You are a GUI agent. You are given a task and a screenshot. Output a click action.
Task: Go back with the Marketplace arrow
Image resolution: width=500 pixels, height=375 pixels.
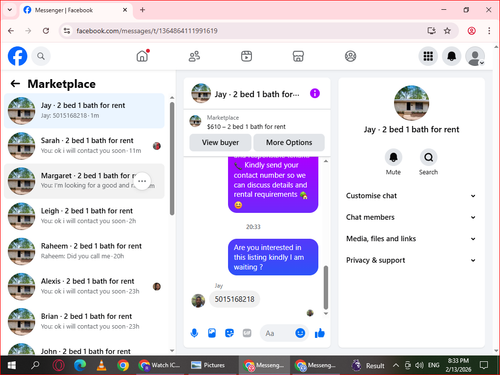coord(15,84)
